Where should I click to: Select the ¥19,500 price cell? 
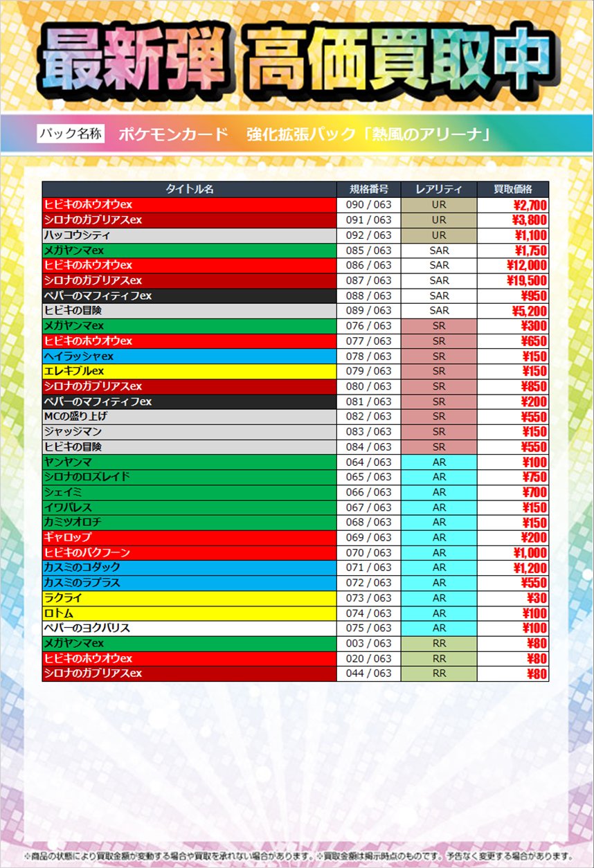(x=513, y=280)
